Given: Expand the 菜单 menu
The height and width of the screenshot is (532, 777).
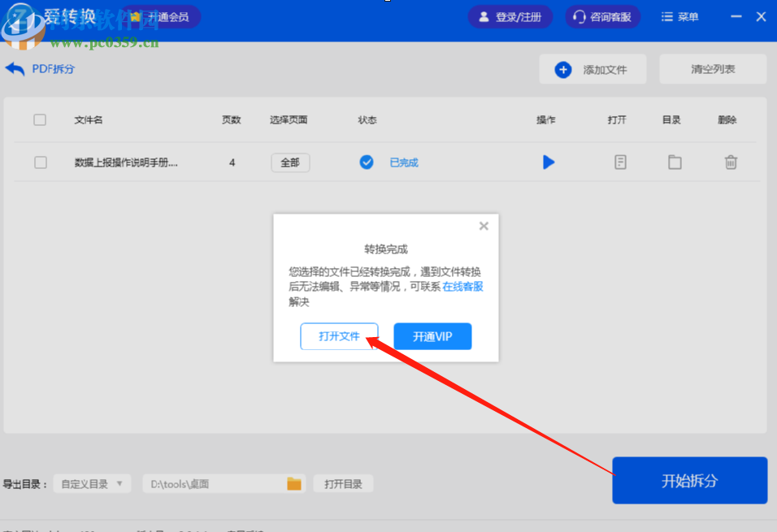Looking at the screenshot, I should click(679, 16).
